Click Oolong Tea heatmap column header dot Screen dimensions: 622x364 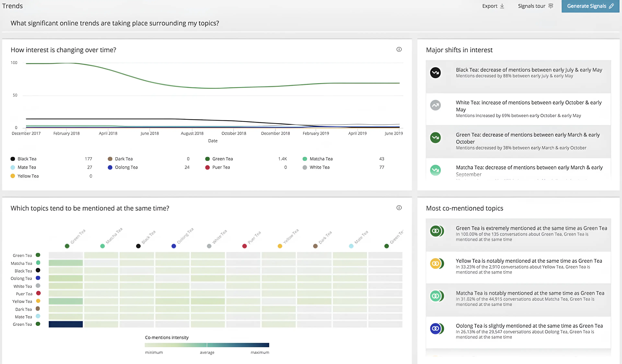click(x=174, y=246)
